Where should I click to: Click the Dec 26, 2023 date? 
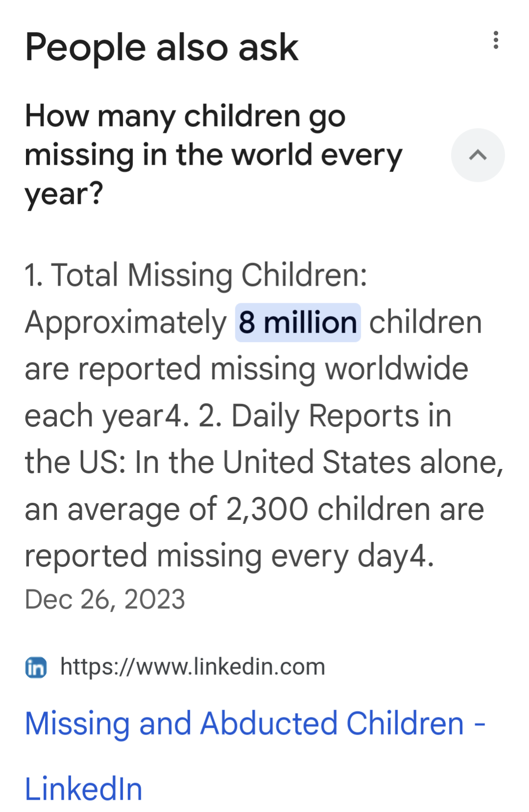105,599
